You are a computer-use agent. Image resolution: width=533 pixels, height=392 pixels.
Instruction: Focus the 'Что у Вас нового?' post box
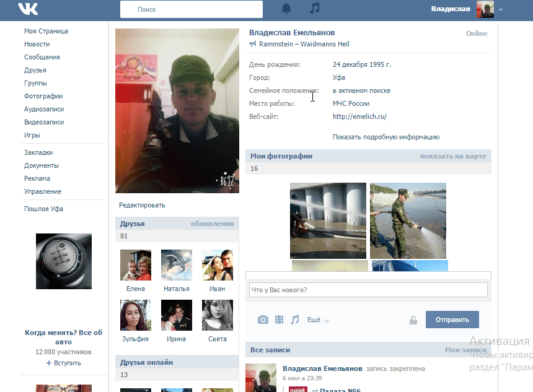368,290
